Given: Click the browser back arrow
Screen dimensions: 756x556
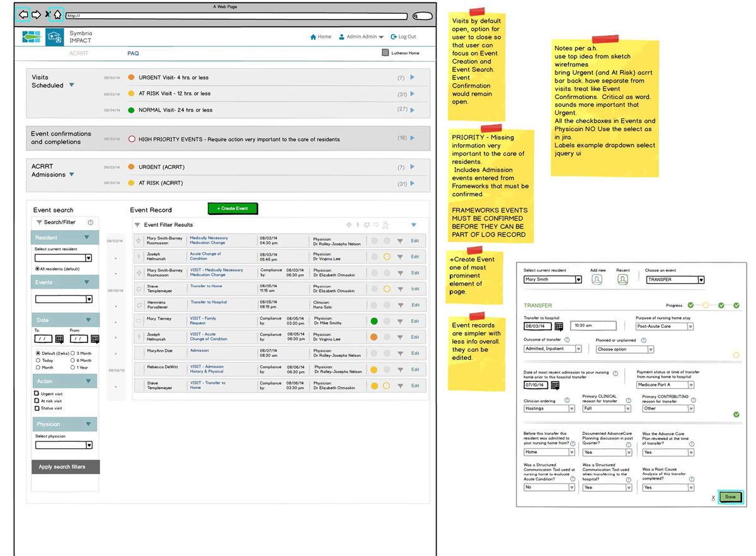Looking at the screenshot, I should 23,14.
